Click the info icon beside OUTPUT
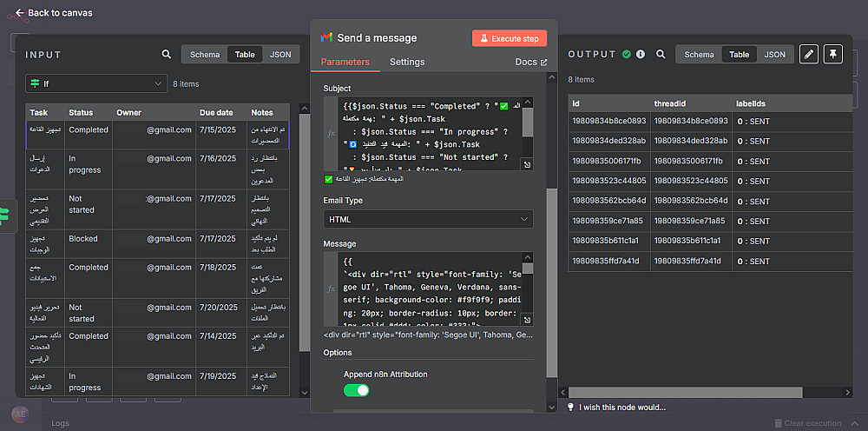Viewport: 868px width, 431px height. [x=641, y=55]
